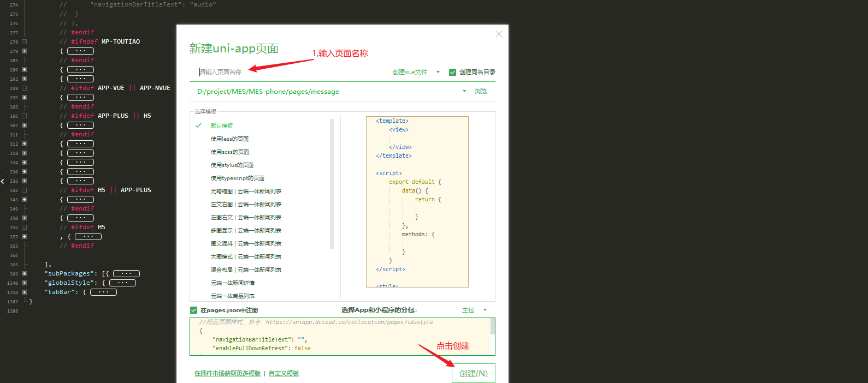Image resolution: width=868 pixels, height=383 pixels.
Task: Click the navigationBarTitleText config line
Action: tap(260, 339)
